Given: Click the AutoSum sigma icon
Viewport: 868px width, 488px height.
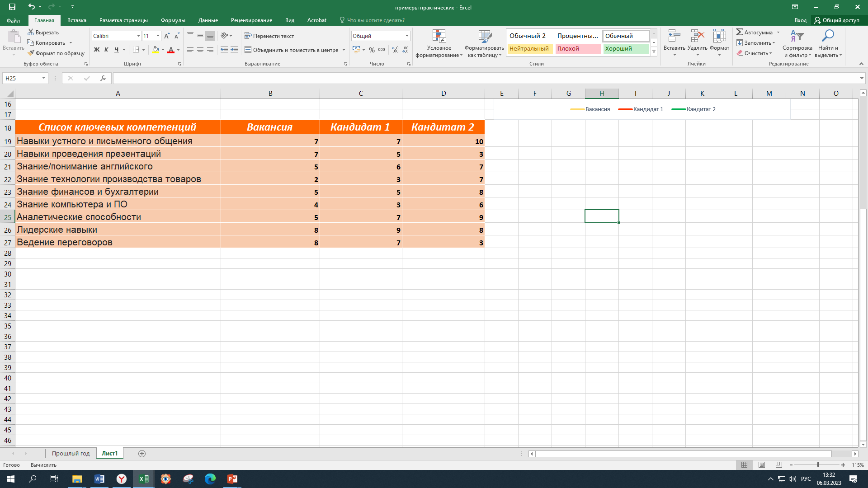Looking at the screenshot, I should pyautogui.click(x=740, y=32).
